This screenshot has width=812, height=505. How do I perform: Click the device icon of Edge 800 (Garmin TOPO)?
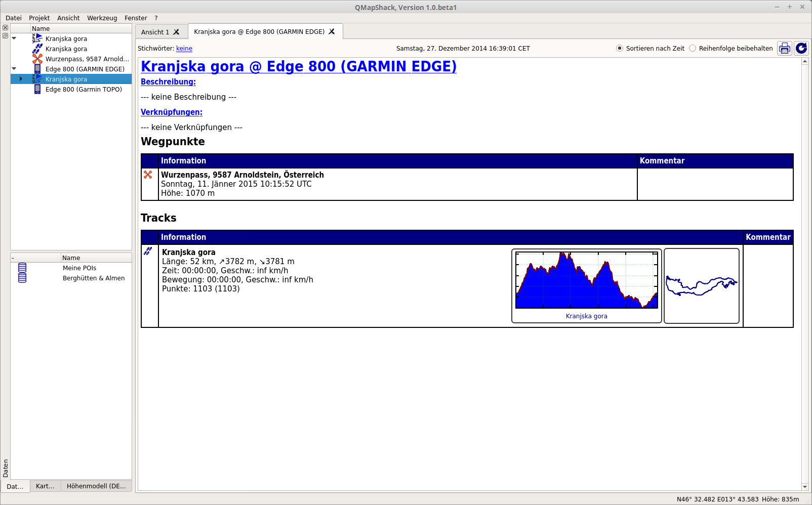pos(37,89)
